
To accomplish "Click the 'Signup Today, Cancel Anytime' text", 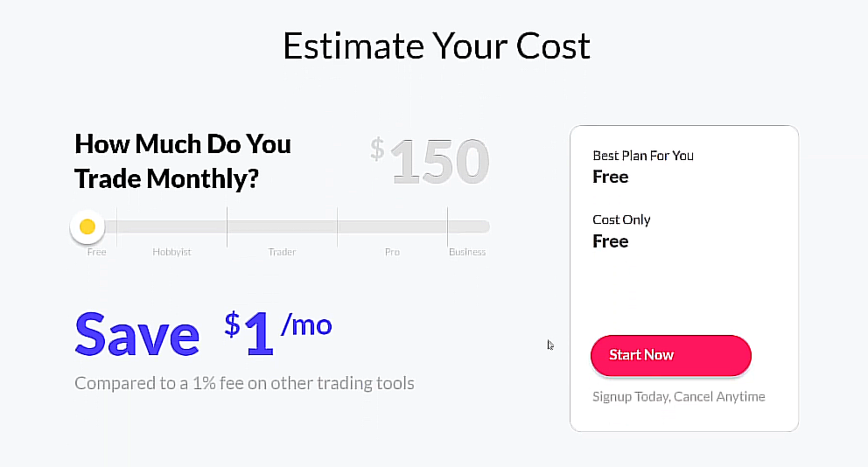I will 678,396.
